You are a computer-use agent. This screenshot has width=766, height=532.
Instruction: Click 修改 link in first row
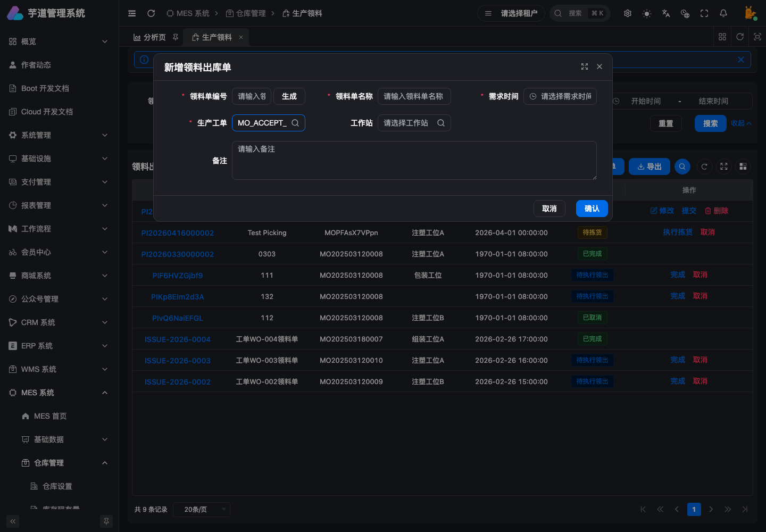pos(662,211)
